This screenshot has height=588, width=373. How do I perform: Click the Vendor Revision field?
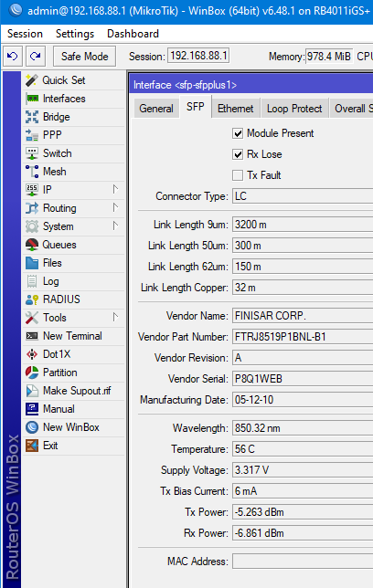[x=303, y=358]
